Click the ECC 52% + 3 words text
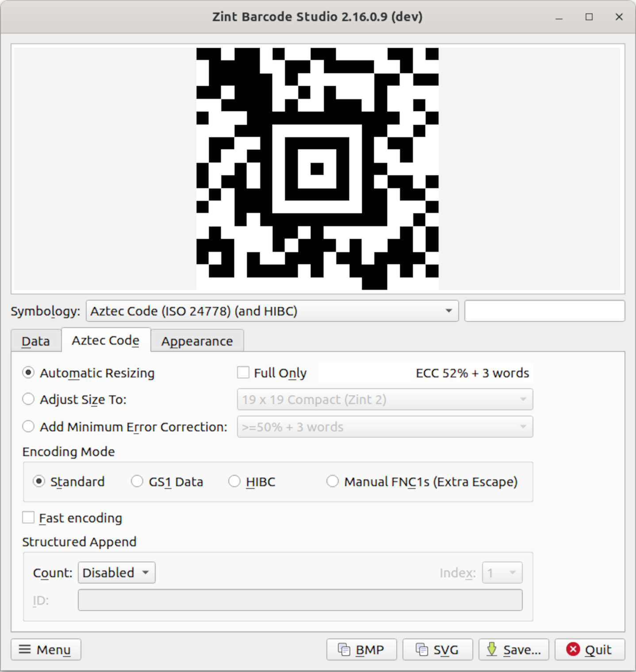Screen dimensions: 636x672 click(x=472, y=373)
